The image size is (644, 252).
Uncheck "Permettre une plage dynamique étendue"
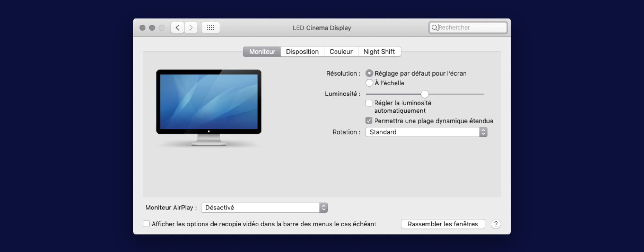tap(369, 121)
